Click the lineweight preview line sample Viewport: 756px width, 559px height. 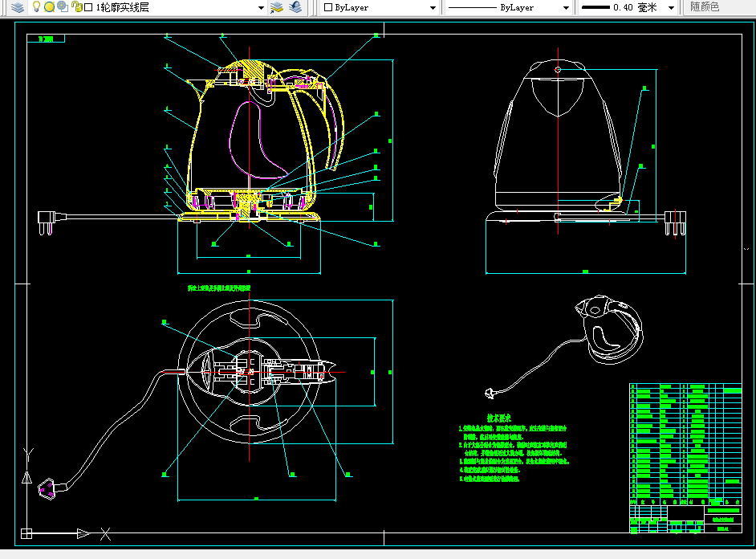tap(596, 7)
